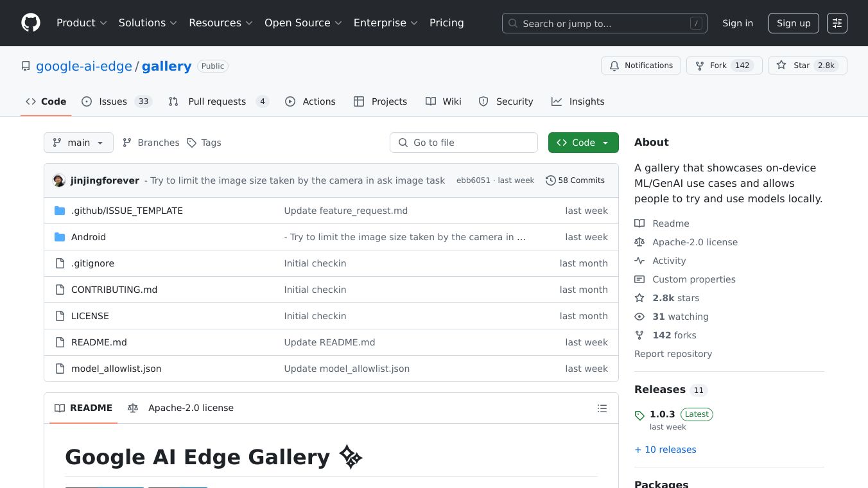
Task: Click the Fork repository button
Action: click(711, 65)
